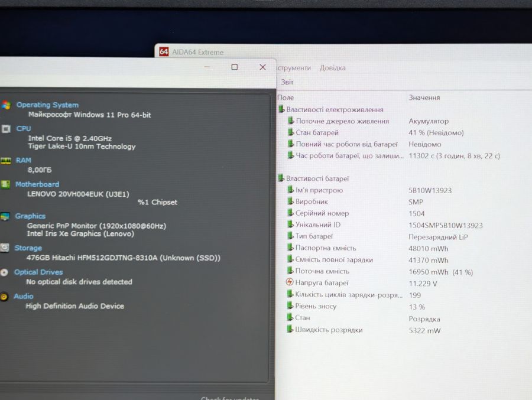532x400 pixels.
Task: Click the battery icon beside Тип батареї
Action: coord(290,236)
